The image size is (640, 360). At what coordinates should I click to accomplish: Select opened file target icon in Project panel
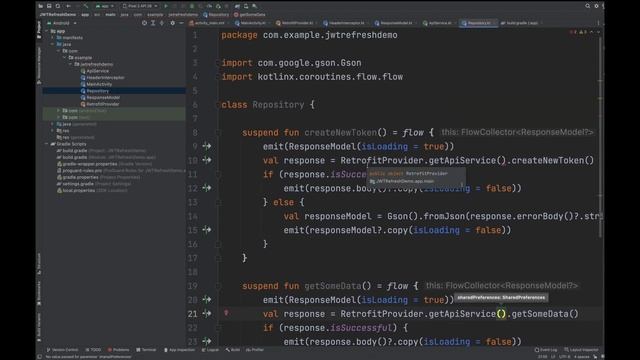(144, 23)
